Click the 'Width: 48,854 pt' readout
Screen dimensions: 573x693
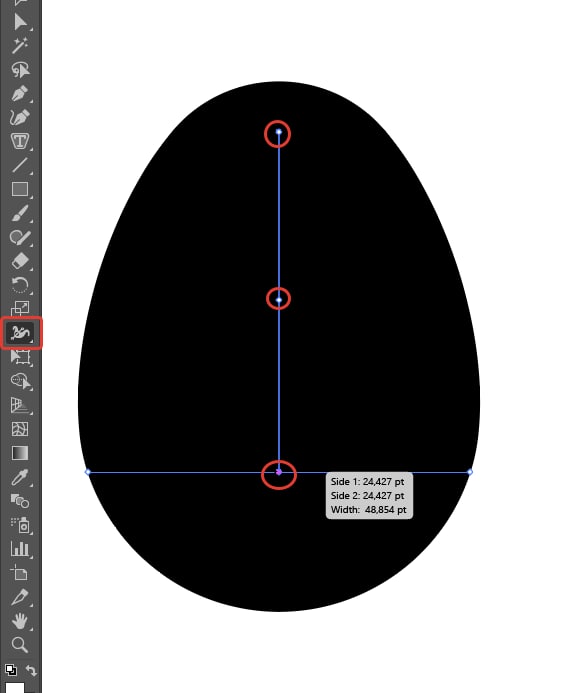[368, 510]
